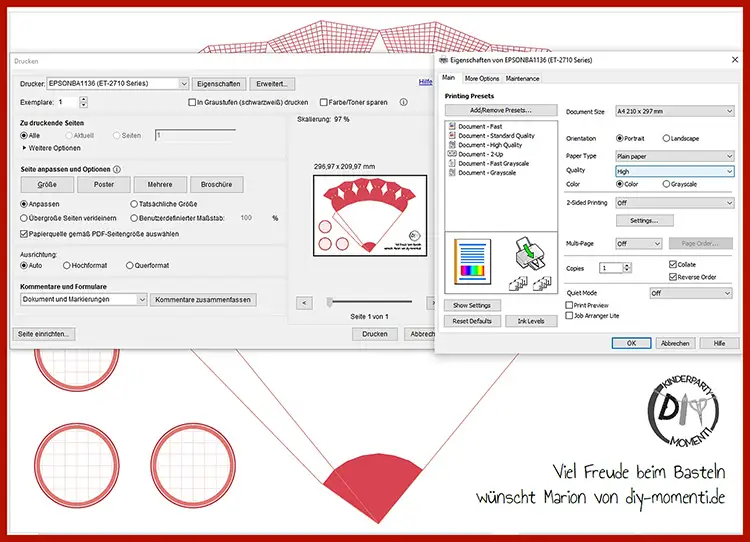Toggle the Collate checkbox
This screenshot has height=542, width=750.
673,264
